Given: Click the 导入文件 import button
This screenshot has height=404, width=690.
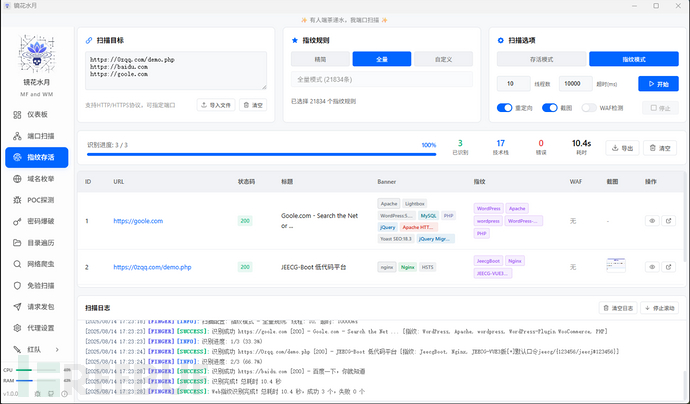Looking at the screenshot, I should tap(216, 105).
